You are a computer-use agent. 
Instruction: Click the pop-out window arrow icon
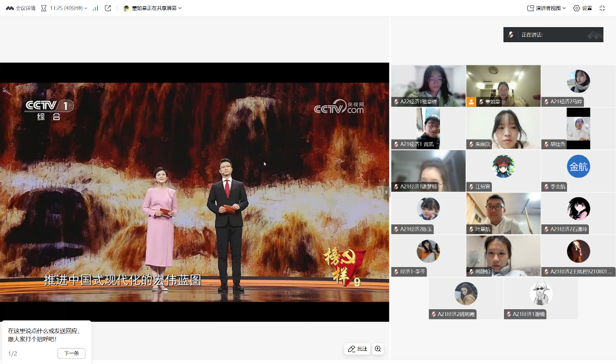(108, 8)
